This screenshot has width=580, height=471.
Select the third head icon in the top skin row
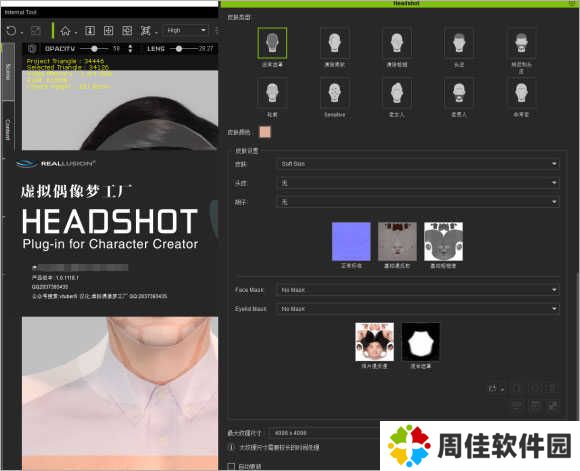(x=397, y=43)
